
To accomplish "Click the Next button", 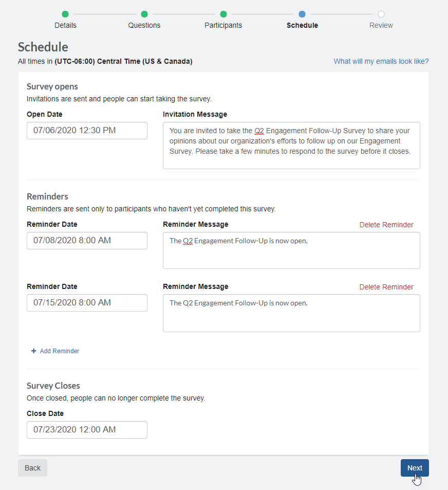I will 415,468.
